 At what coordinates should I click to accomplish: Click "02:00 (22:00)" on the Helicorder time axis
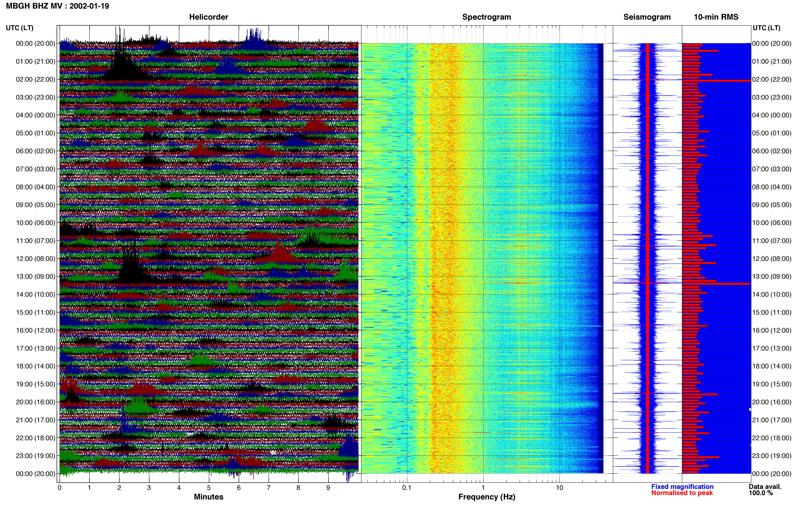tap(36, 79)
